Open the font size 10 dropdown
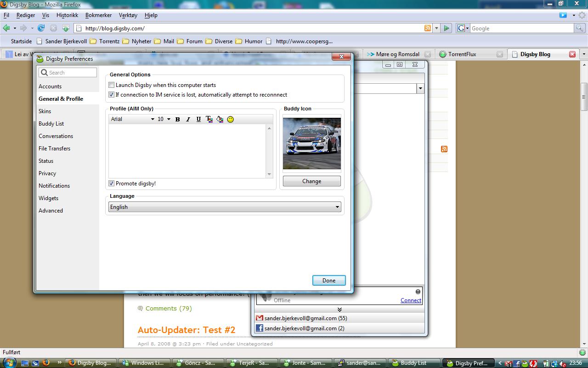The image size is (588, 368). 164,119
